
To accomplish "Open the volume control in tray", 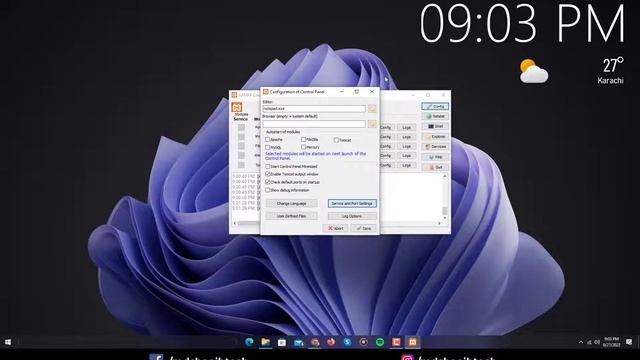I will pyautogui.click(x=597, y=342).
